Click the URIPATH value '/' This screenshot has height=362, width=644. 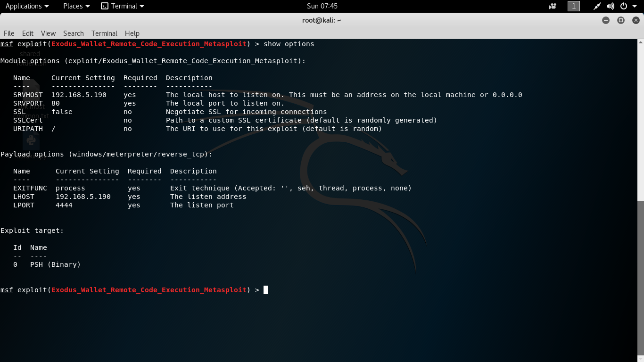(53, 129)
